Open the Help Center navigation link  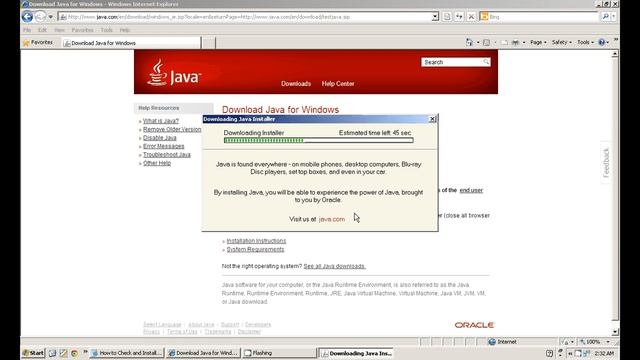click(338, 84)
